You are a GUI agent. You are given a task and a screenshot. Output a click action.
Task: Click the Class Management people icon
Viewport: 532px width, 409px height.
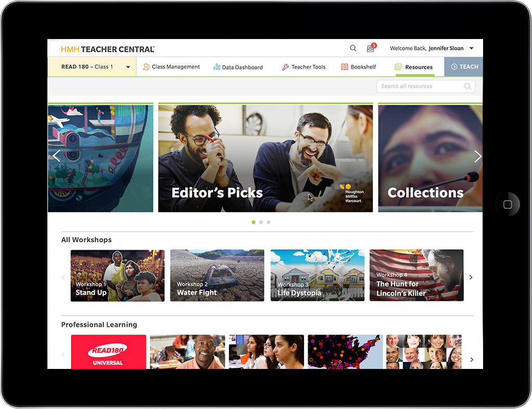point(147,67)
